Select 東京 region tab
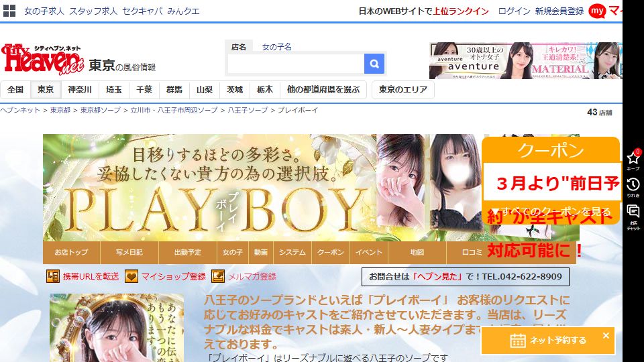This screenshot has height=362, width=644. [x=46, y=89]
